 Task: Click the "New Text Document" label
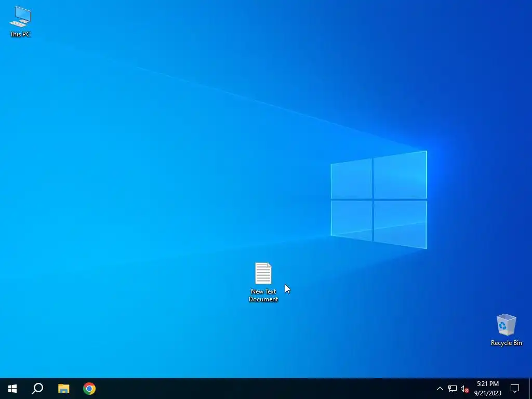pos(263,295)
